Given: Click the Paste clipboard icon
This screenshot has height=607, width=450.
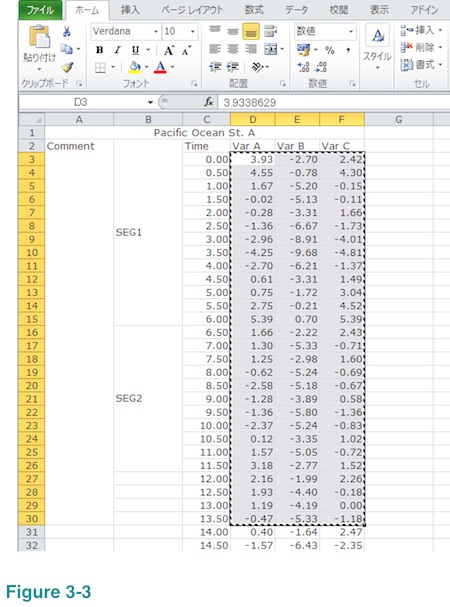Looking at the screenshot, I should (39, 38).
